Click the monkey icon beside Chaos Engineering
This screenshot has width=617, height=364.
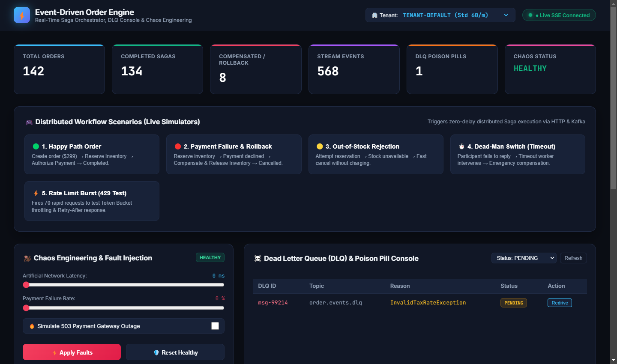[27, 258]
